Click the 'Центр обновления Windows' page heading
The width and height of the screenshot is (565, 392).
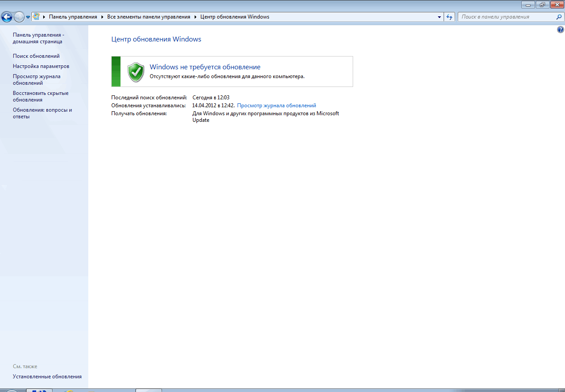pos(156,39)
